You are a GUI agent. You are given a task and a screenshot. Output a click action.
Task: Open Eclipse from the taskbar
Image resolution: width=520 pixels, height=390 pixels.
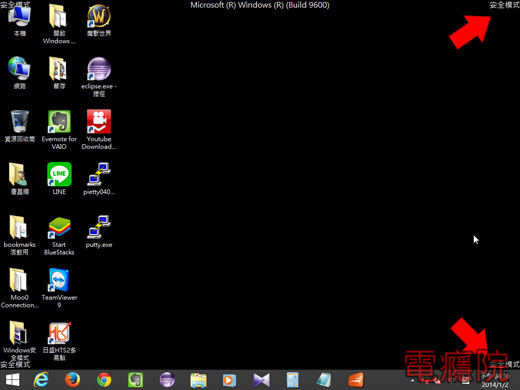(x=167, y=380)
